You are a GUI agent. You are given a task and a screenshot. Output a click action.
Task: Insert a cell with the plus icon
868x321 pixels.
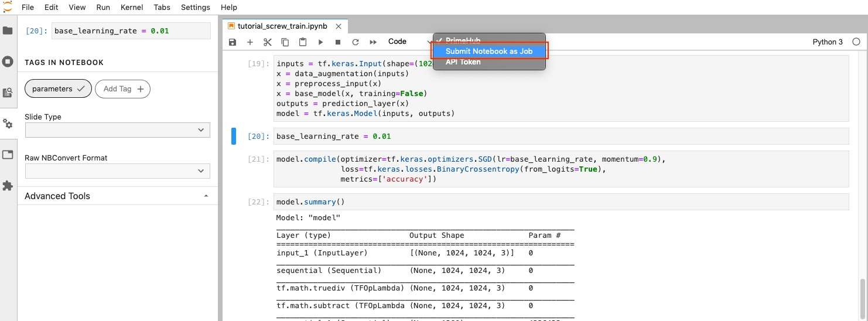[x=250, y=42]
